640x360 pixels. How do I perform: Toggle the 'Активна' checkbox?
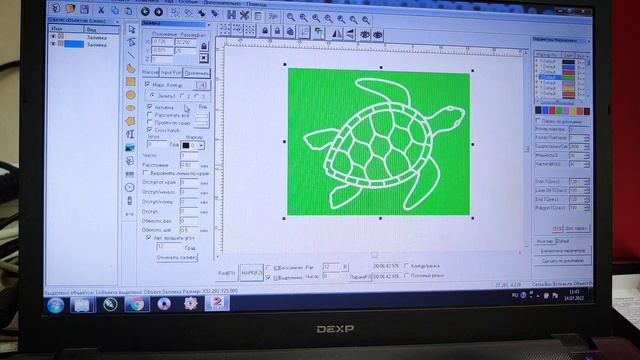click(x=149, y=107)
